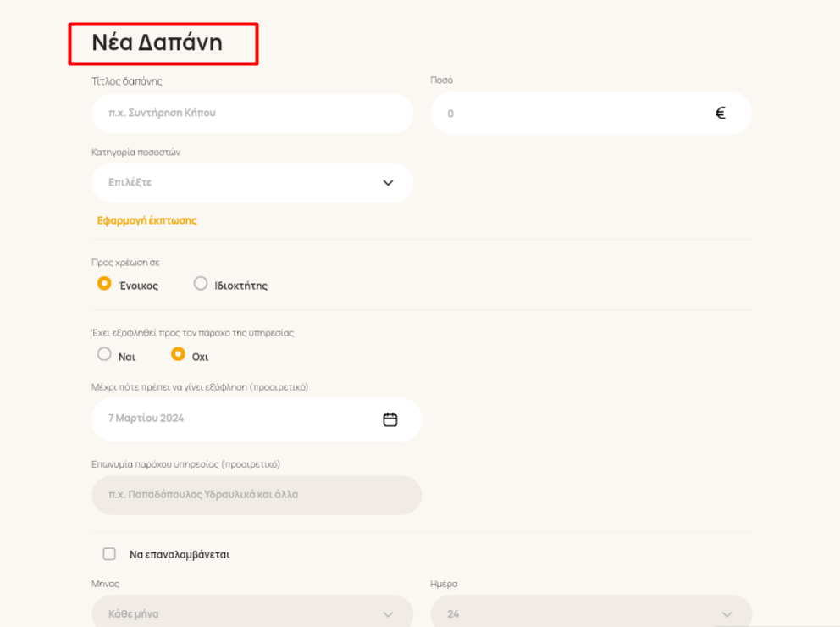Open the calendar icon in date field
The image size is (840, 627).
[x=390, y=419]
